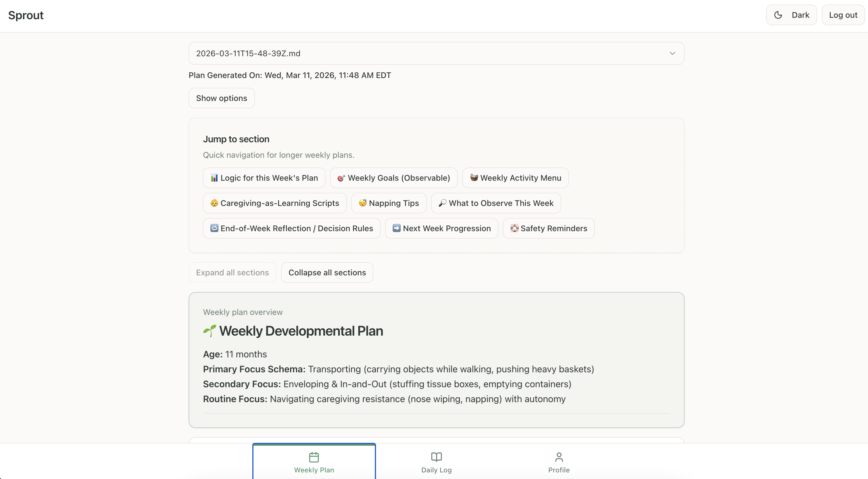Click the moon icon for Dark mode
The width and height of the screenshot is (868, 479).
[778, 15]
